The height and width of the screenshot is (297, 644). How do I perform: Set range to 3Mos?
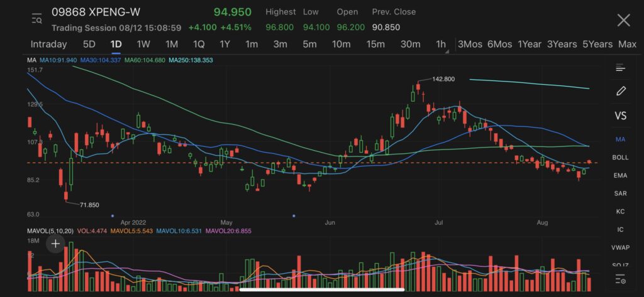click(x=470, y=45)
